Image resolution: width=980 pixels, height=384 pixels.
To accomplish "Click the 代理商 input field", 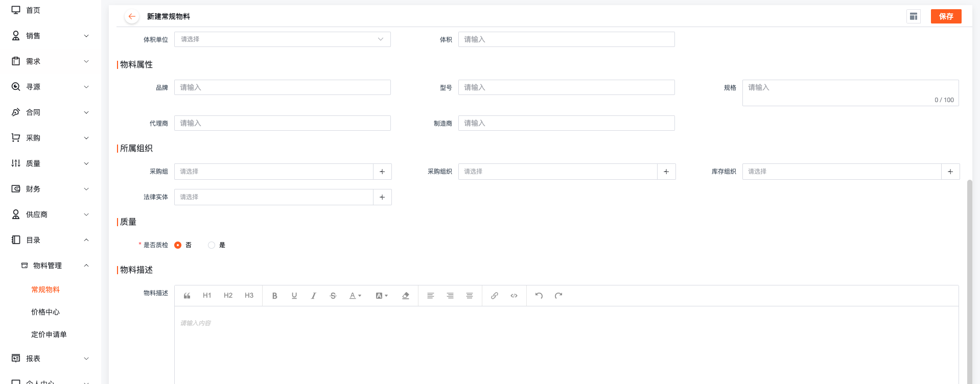I will pyautogui.click(x=283, y=123).
